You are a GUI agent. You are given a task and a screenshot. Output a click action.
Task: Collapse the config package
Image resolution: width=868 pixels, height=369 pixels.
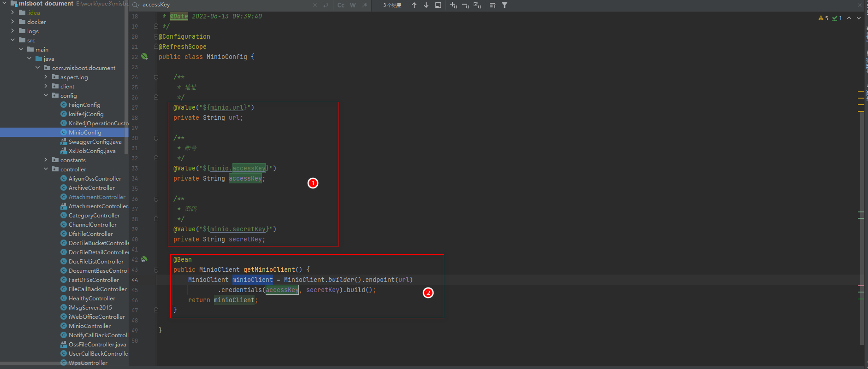[46, 95]
